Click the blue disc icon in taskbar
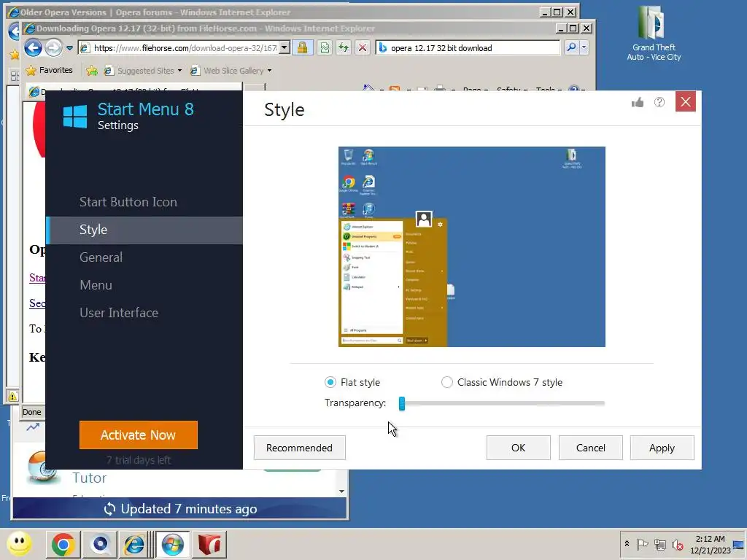Viewport: 747px width, 560px height. (x=100, y=544)
